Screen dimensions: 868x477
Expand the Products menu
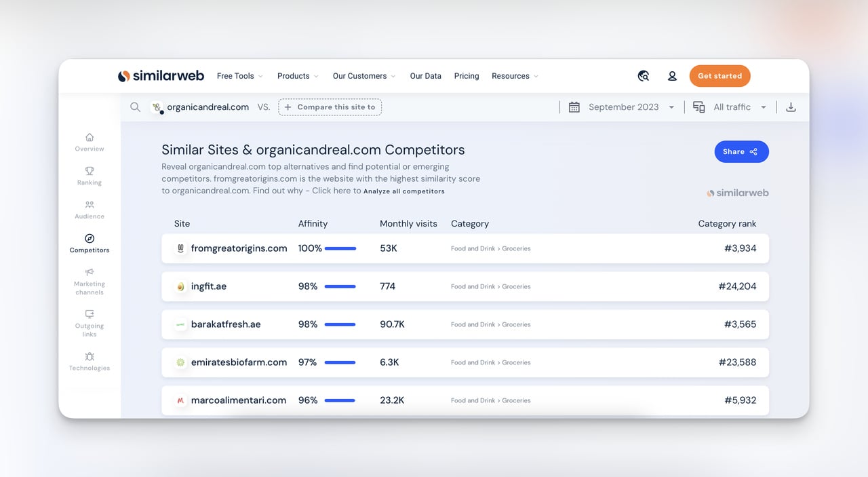[298, 76]
